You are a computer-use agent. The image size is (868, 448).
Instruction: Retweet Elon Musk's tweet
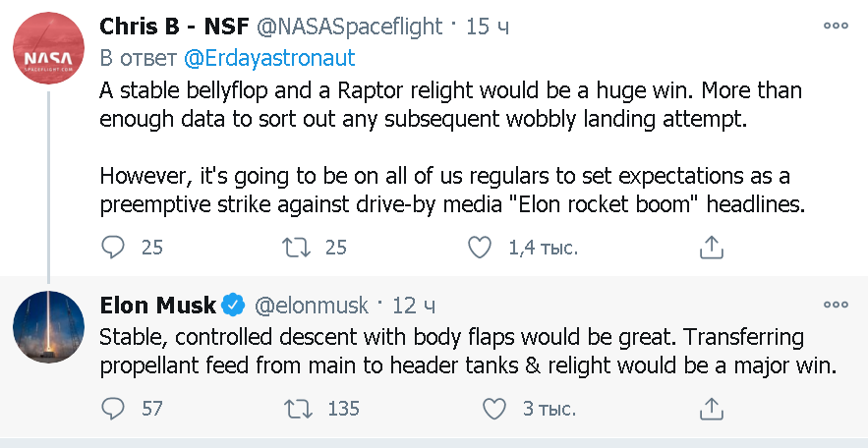[295, 407]
